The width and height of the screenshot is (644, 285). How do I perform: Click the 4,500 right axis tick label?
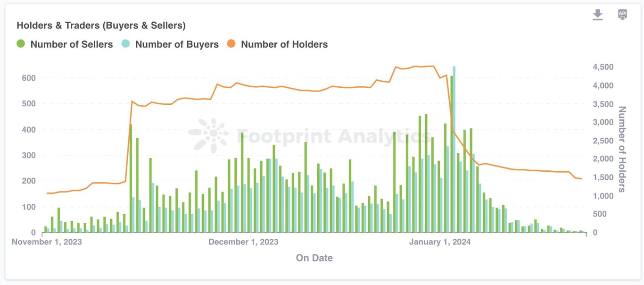point(603,67)
